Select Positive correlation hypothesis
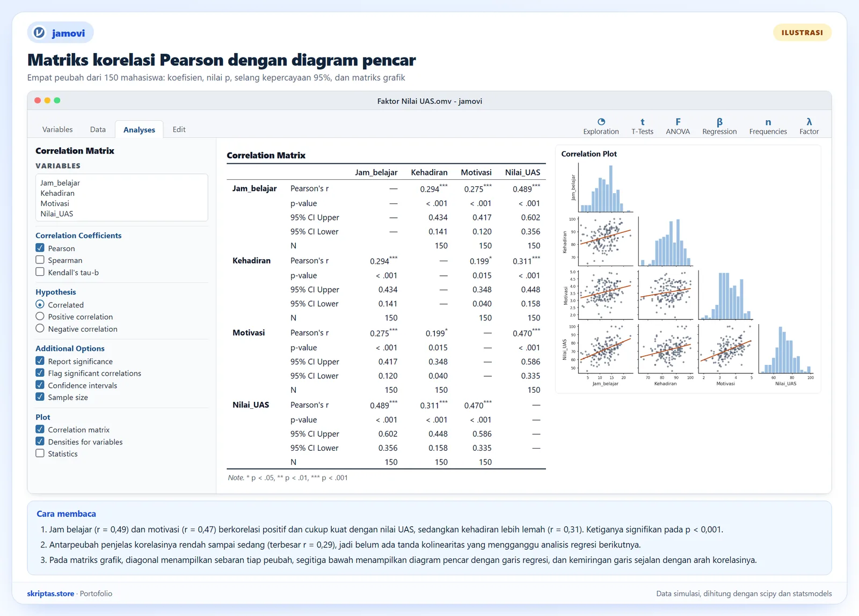The height and width of the screenshot is (616, 859). tap(40, 317)
